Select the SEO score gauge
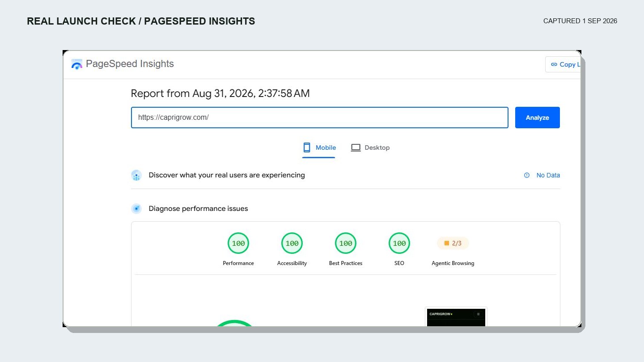 [x=399, y=244]
